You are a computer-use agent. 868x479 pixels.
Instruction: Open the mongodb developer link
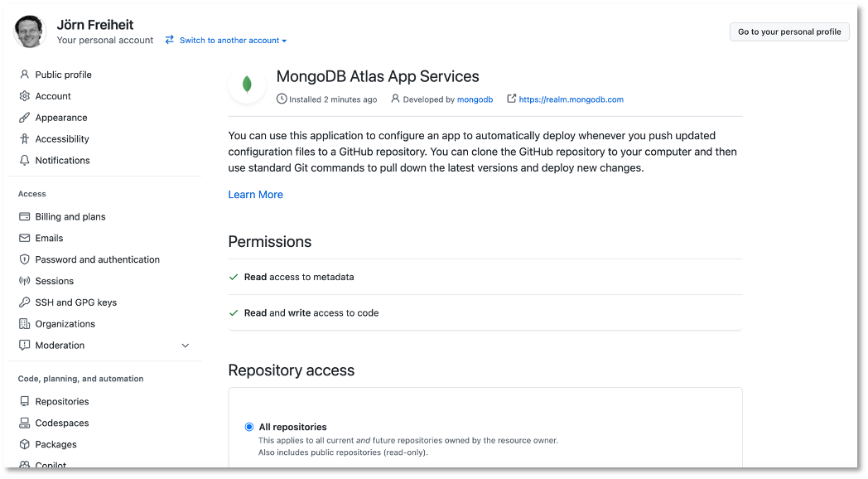475,99
